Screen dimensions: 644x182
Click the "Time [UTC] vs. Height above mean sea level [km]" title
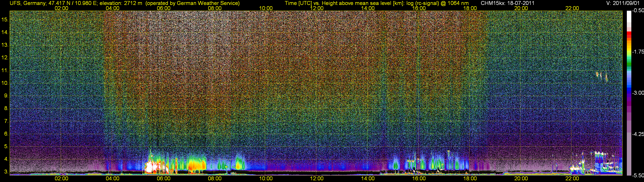345,3
